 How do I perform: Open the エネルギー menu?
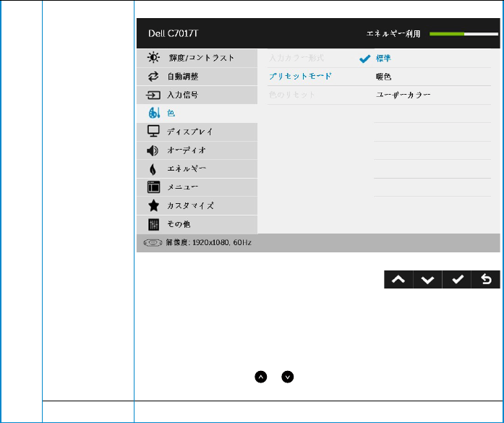point(197,168)
